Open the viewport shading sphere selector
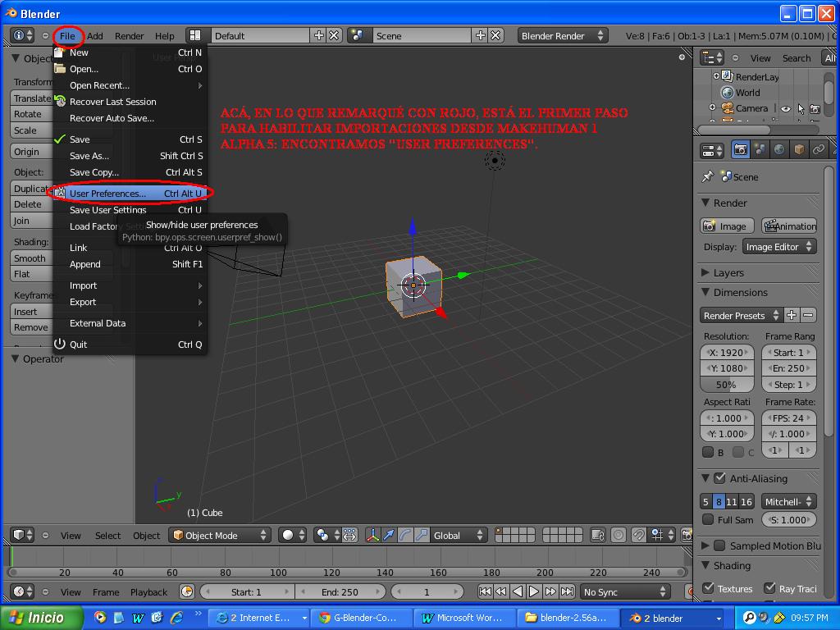The height and width of the screenshot is (630, 840). pos(293,535)
